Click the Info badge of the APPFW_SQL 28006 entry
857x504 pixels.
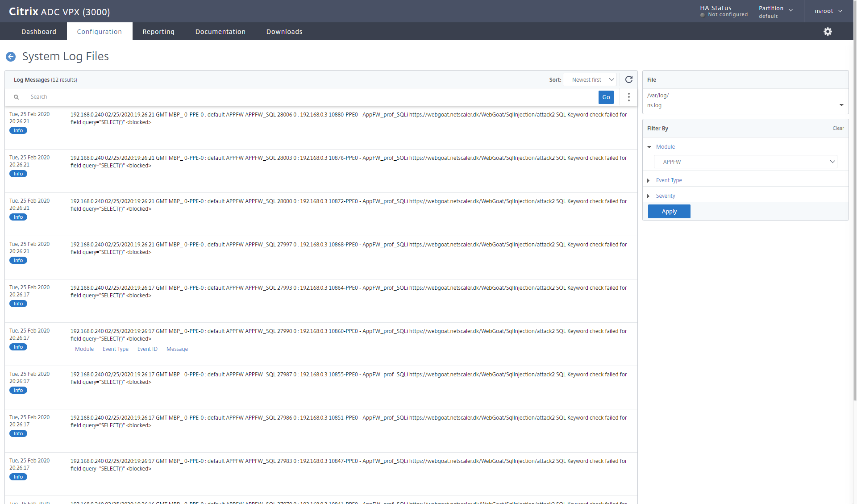click(18, 130)
